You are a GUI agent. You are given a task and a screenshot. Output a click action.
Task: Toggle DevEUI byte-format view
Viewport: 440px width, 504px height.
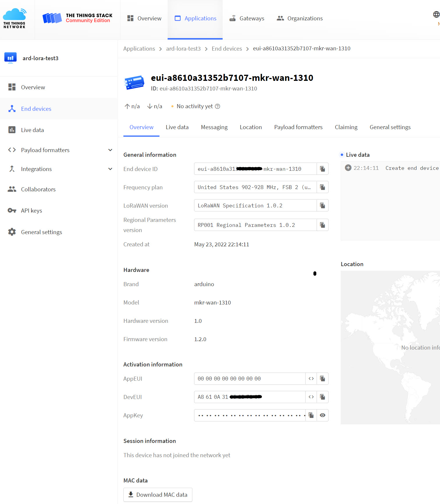(311, 397)
